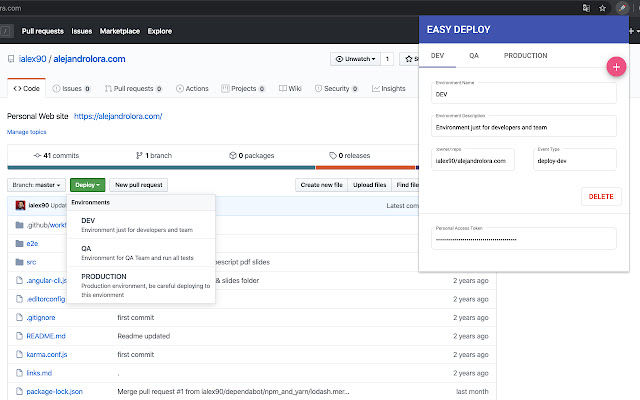This screenshot has height=400, width=640.
Task: Open the Projects tab
Action: click(243, 89)
